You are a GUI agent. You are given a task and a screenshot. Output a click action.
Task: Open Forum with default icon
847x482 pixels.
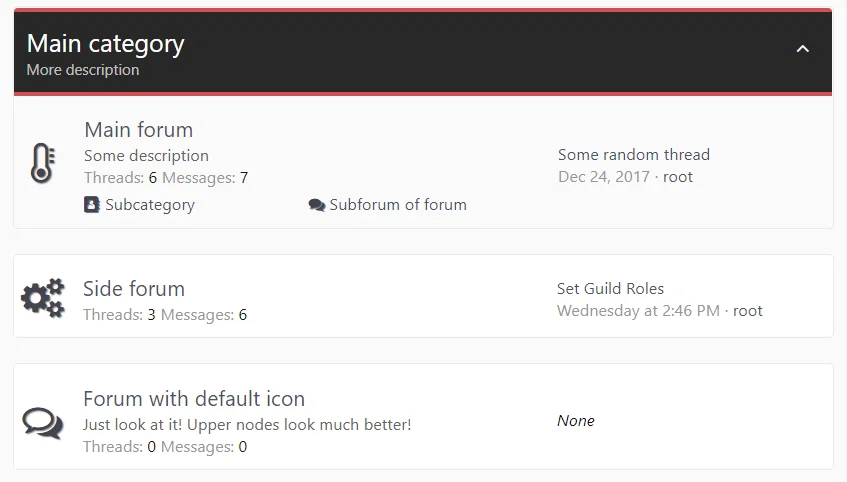click(x=194, y=399)
